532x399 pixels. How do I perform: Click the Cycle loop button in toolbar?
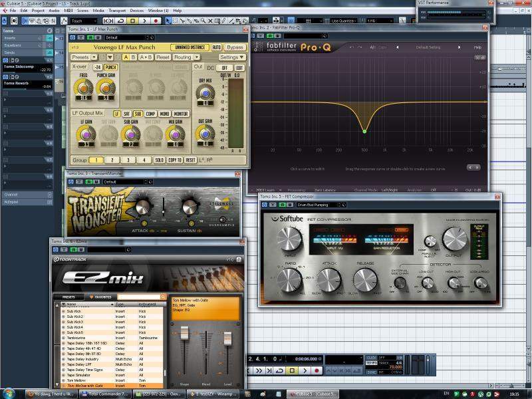(122, 21)
